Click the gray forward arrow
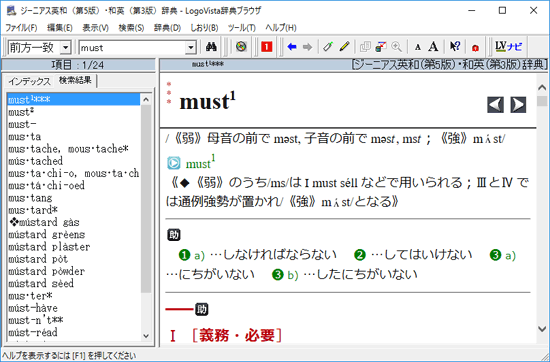The width and height of the screenshot is (550, 362). coord(307,47)
